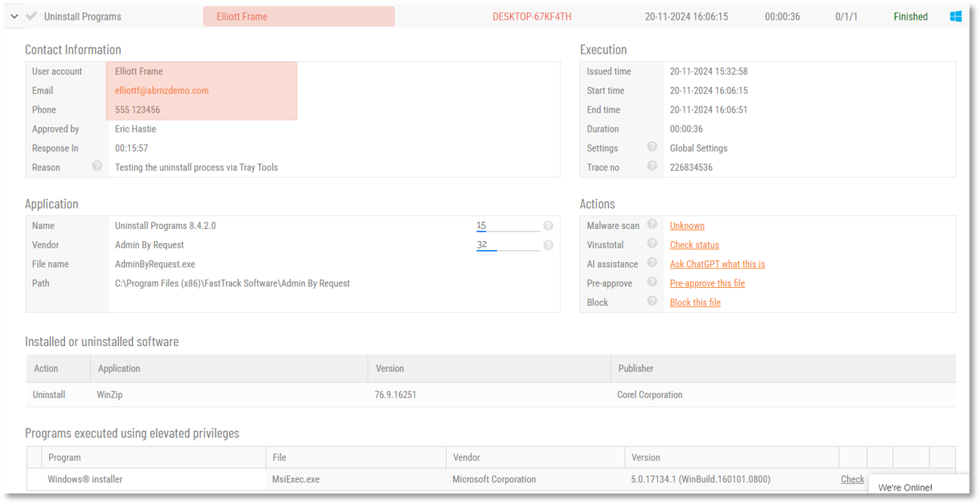Viewport: 980px width, 504px height.
Task: Open the help icon next to Malware scan
Action: 651,224
